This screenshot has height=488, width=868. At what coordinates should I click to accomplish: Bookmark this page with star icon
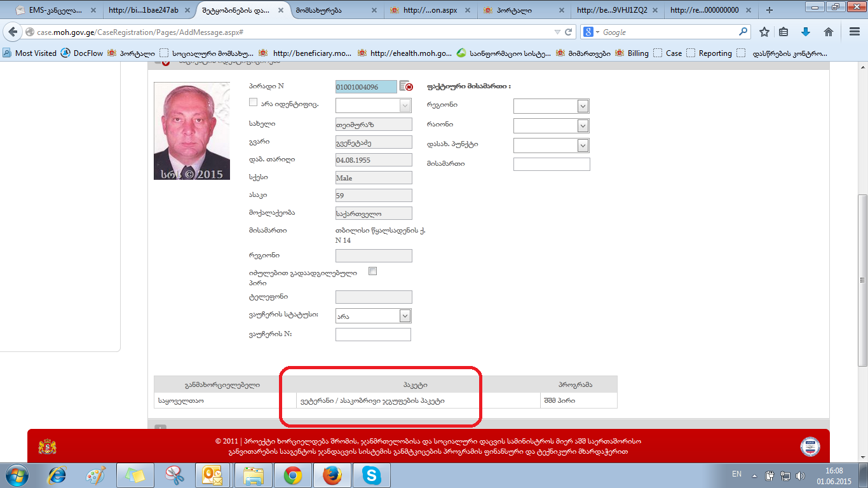(764, 32)
